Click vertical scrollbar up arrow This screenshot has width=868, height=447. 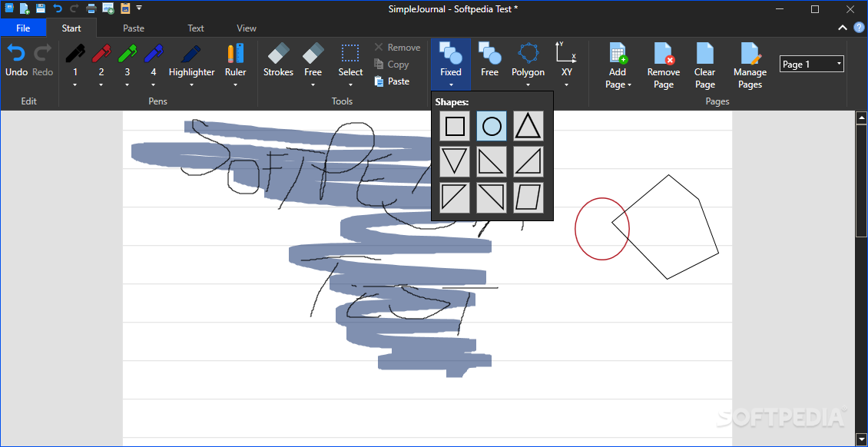(861, 118)
